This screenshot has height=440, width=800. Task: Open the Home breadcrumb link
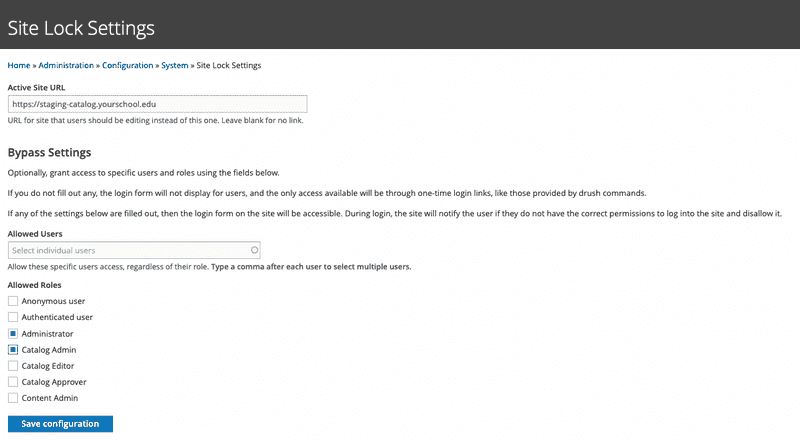pyautogui.click(x=19, y=65)
